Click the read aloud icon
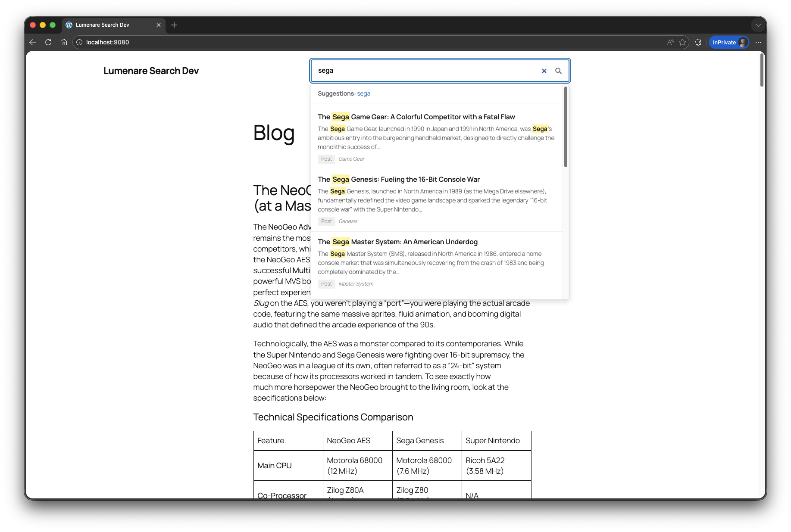This screenshot has height=532, width=791. 669,42
